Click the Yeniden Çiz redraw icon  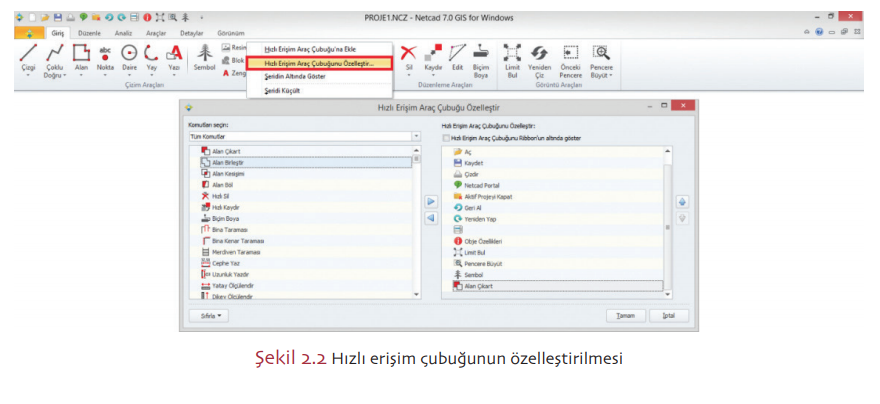pyautogui.click(x=540, y=57)
